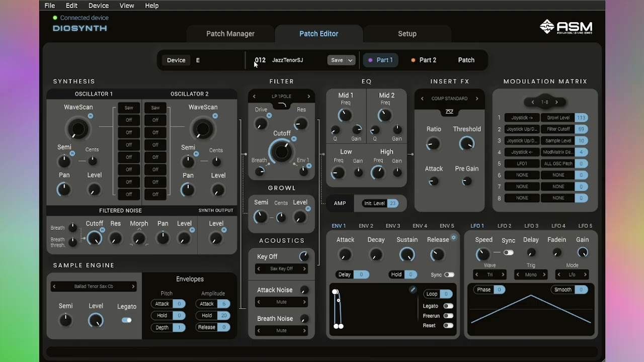Image resolution: width=644 pixels, height=362 pixels.
Task: Switch to the Setup tab
Action: point(407,34)
